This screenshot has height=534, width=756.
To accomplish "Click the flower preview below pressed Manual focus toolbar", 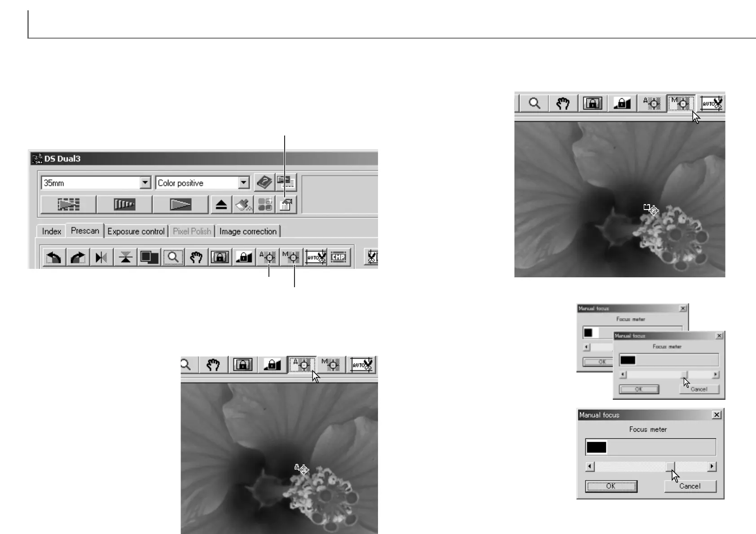I will pos(620,199).
